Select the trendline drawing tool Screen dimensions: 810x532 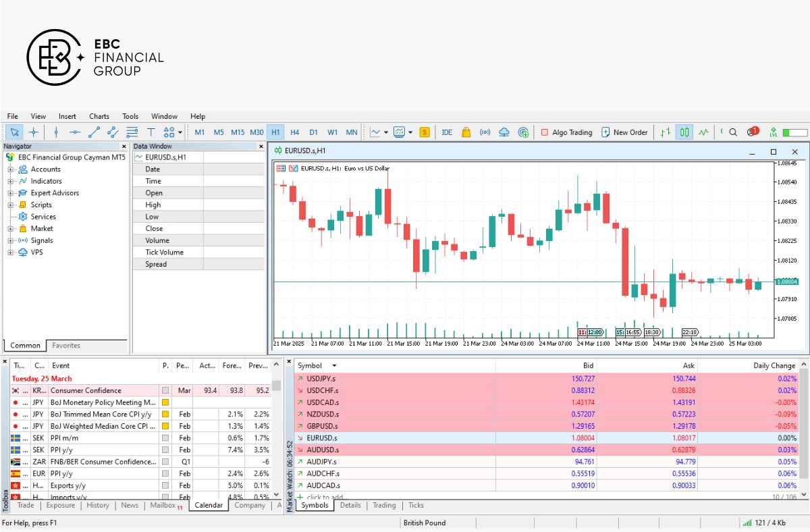(x=94, y=132)
